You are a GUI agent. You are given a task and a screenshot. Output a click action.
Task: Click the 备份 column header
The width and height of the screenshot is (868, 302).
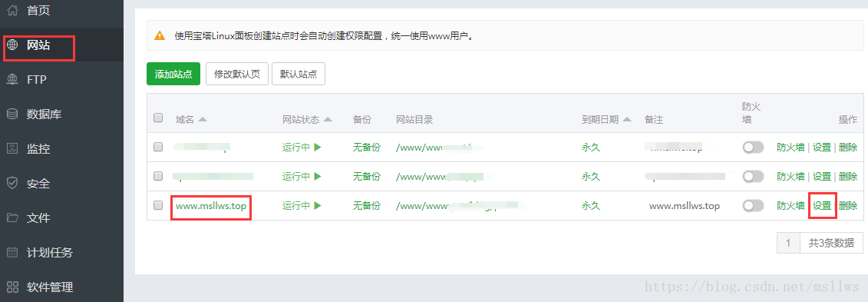[x=362, y=120]
